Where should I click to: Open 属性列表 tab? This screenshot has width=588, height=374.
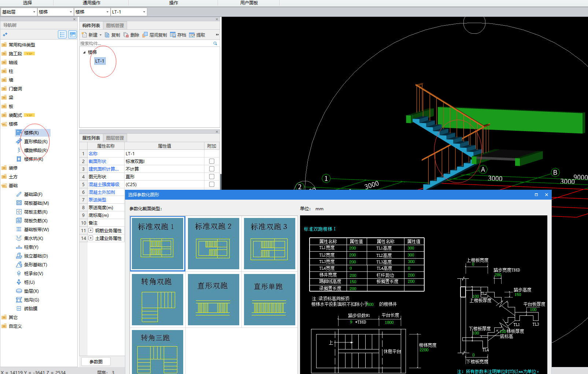(91, 138)
